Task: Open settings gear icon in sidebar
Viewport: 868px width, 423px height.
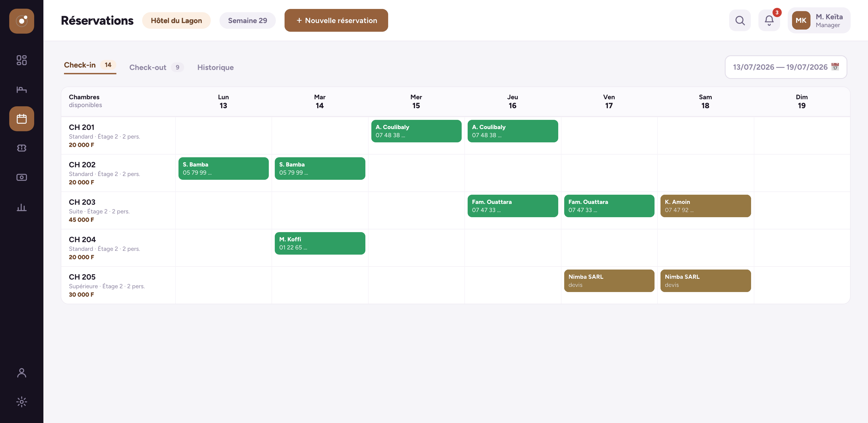Action: [22, 402]
